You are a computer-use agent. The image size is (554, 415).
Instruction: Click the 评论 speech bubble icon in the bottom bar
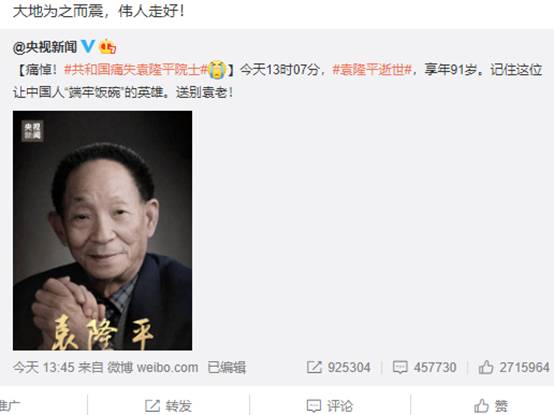314,406
